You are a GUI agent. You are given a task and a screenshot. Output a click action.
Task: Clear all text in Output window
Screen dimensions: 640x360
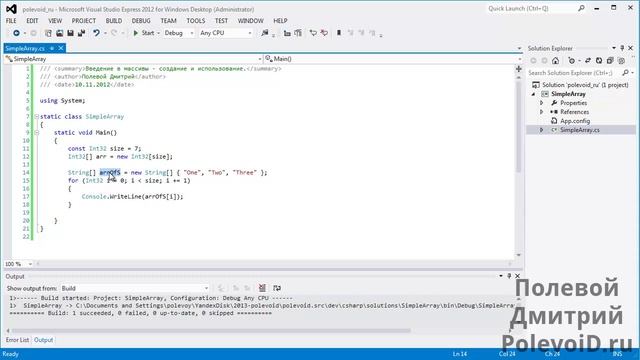(262, 288)
